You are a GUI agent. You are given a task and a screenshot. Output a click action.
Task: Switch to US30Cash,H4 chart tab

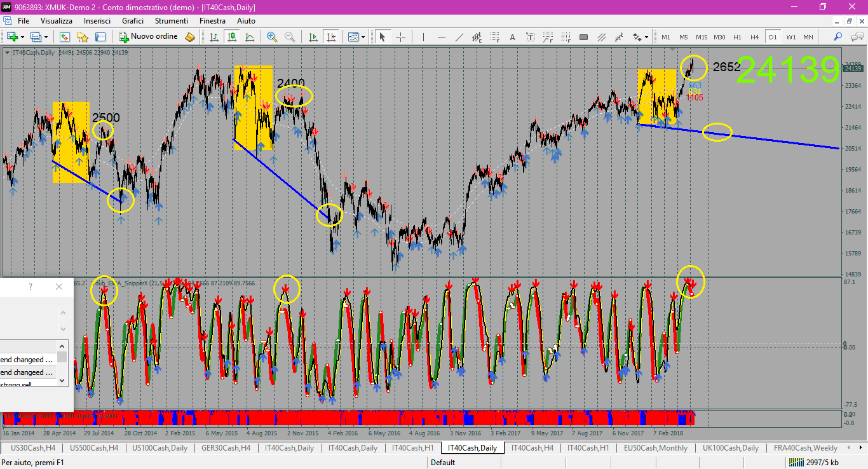33,448
